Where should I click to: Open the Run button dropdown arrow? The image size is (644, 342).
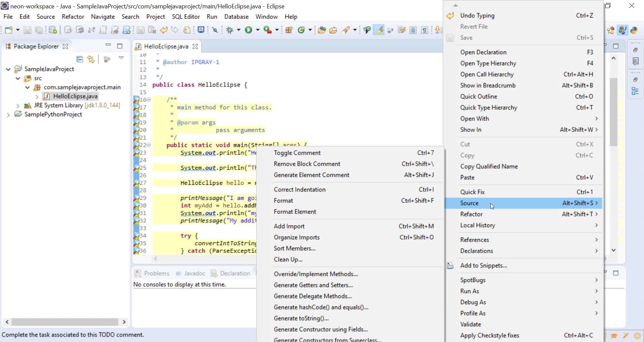[257, 30]
